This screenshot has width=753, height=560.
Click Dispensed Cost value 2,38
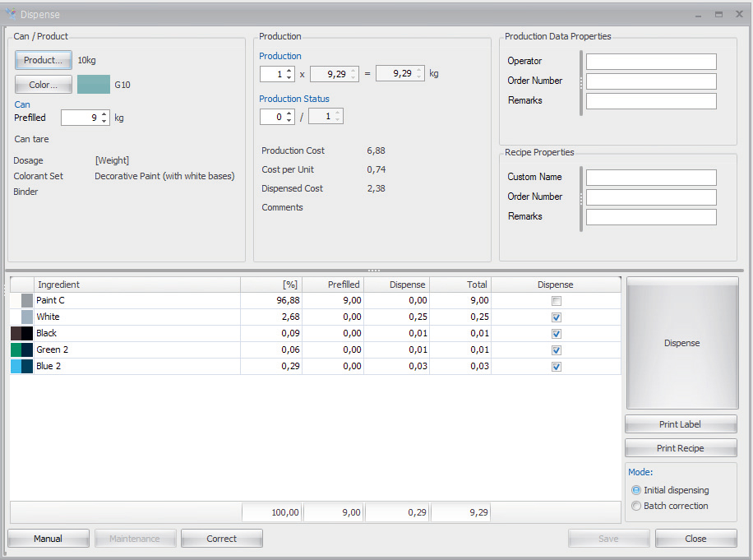coord(376,189)
